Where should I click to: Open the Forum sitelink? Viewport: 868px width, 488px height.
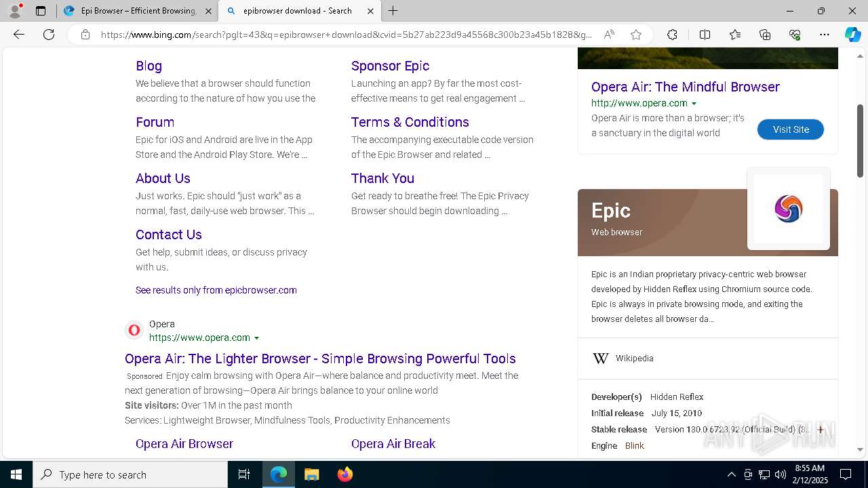click(155, 122)
